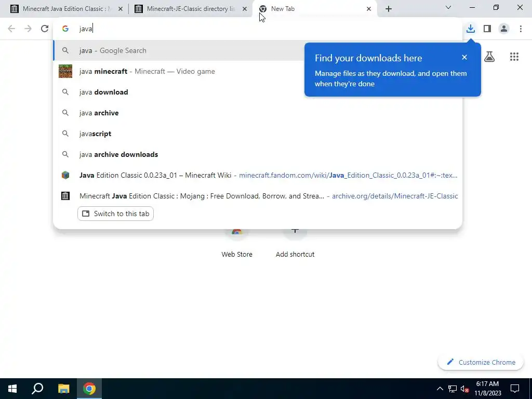Open the Windows Start menu
This screenshot has width=532, height=399.
pos(12,389)
